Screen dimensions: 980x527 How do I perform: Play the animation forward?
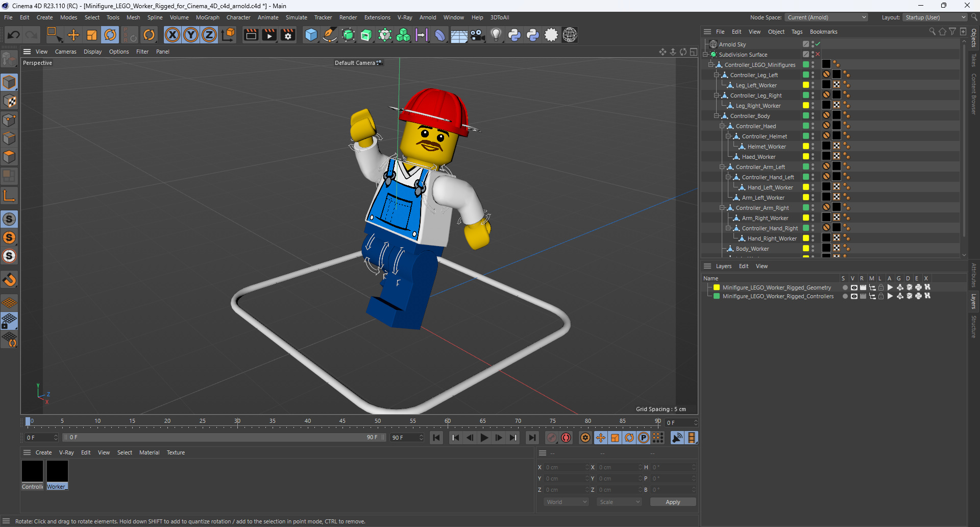(484, 438)
